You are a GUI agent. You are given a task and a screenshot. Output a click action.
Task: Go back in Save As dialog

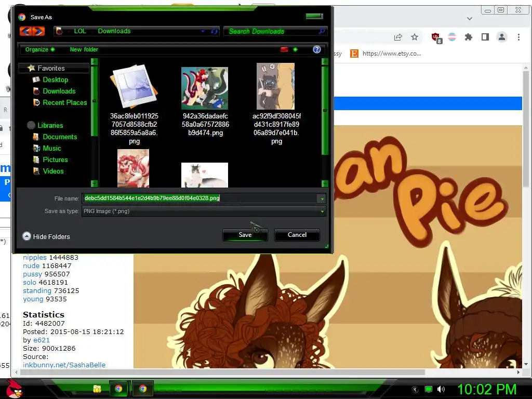(x=26, y=31)
